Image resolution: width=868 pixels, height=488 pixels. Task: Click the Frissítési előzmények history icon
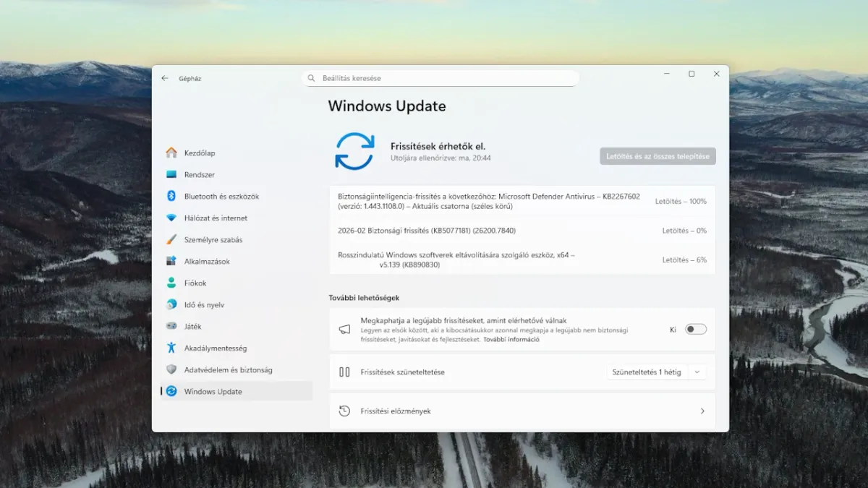coord(344,411)
